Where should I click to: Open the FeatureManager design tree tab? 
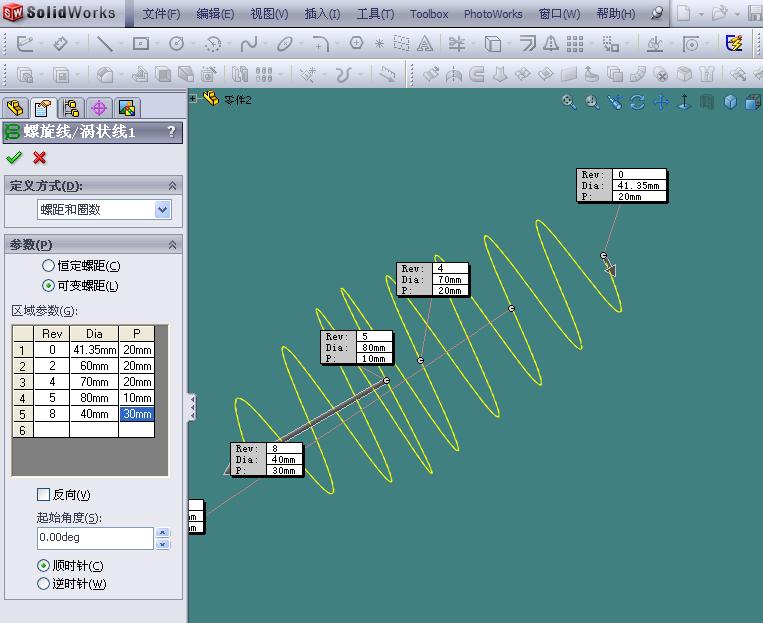(15, 108)
